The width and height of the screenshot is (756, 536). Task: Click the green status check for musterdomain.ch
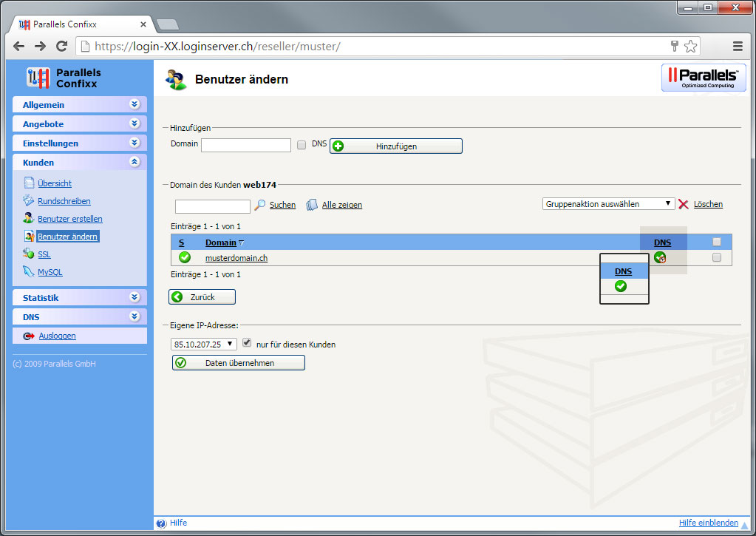(185, 257)
